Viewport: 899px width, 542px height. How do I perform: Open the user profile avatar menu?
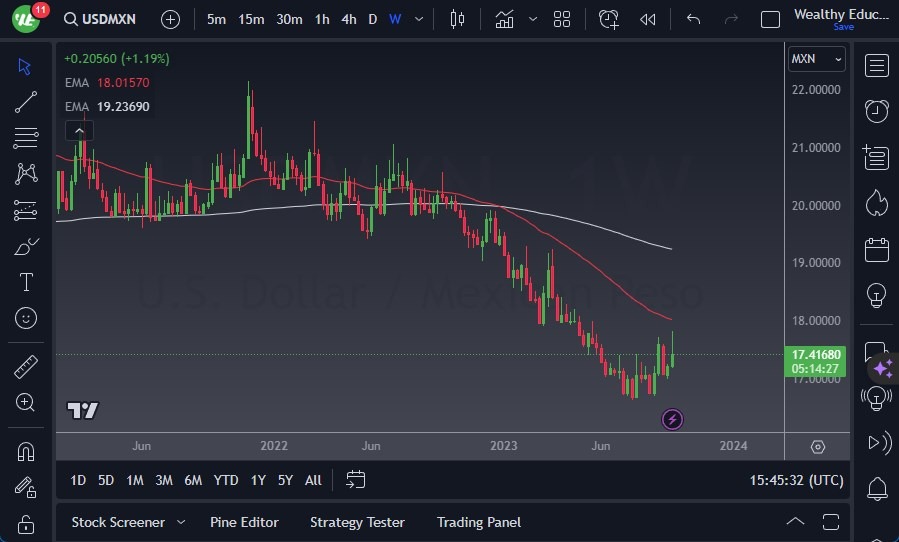[26, 19]
